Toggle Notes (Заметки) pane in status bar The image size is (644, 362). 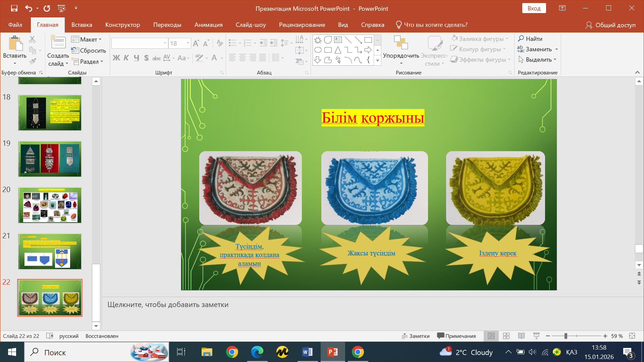coord(416,336)
